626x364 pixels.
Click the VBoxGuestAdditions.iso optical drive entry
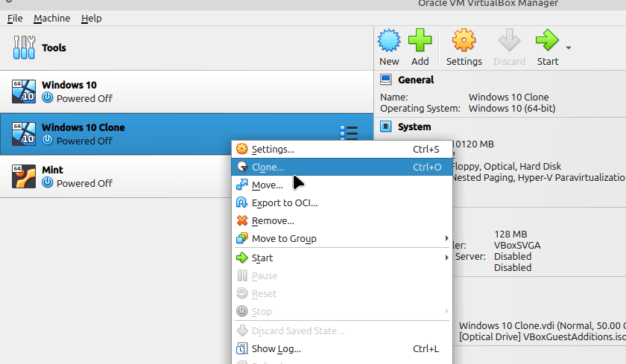click(543, 337)
